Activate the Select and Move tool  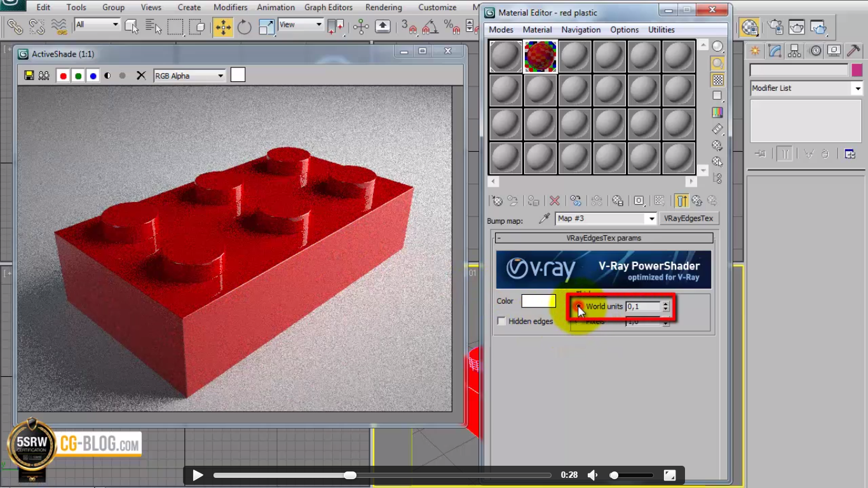[x=223, y=27]
